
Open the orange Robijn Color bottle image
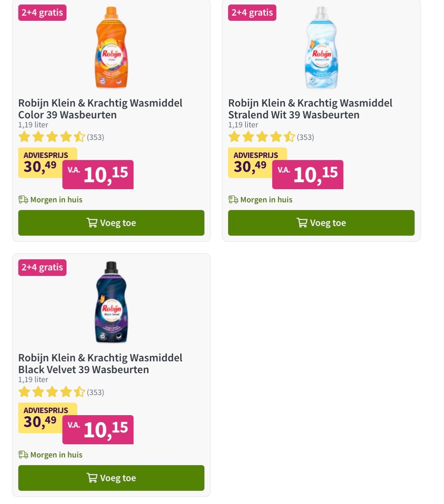coord(111,48)
